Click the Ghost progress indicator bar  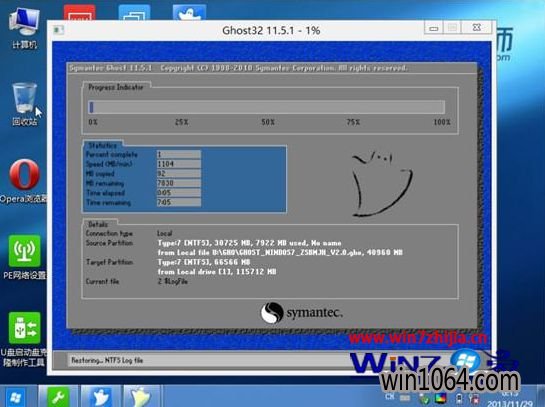click(x=267, y=107)
